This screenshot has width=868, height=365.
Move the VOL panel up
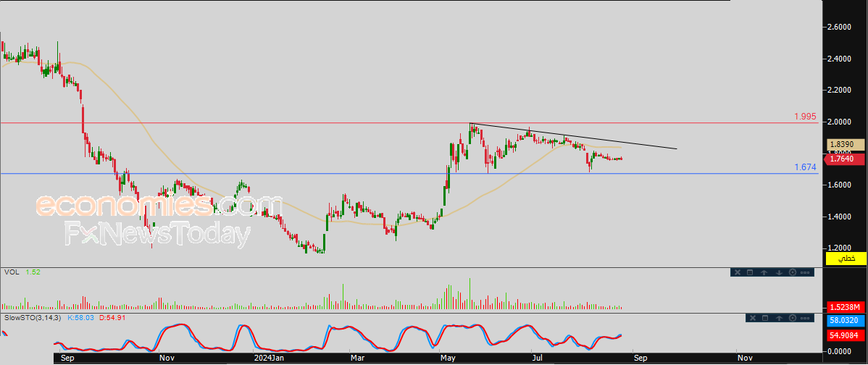click(764, 272)
